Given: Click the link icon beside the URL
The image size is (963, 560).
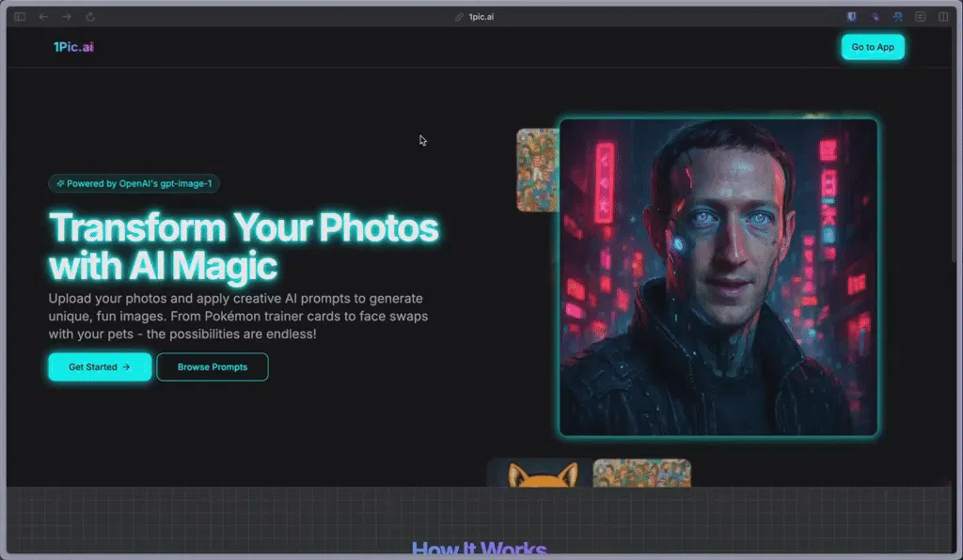Looking at the screenshot, I should [x=459, y=17].
